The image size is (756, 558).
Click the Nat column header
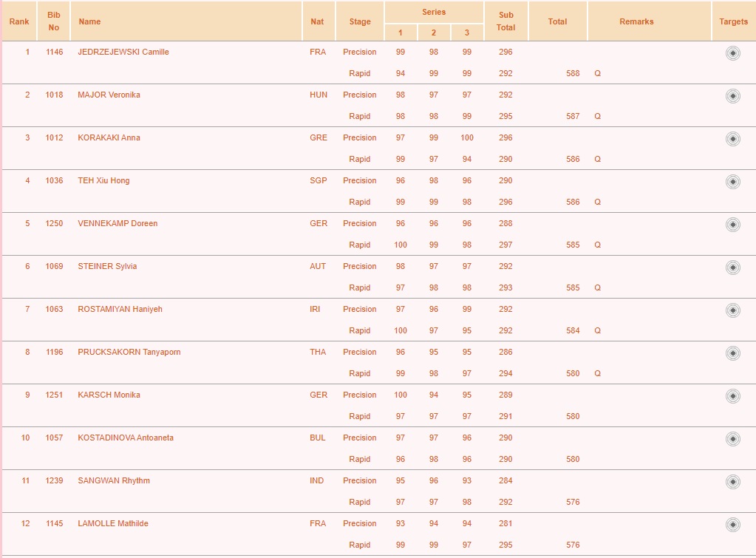(317, 21)
